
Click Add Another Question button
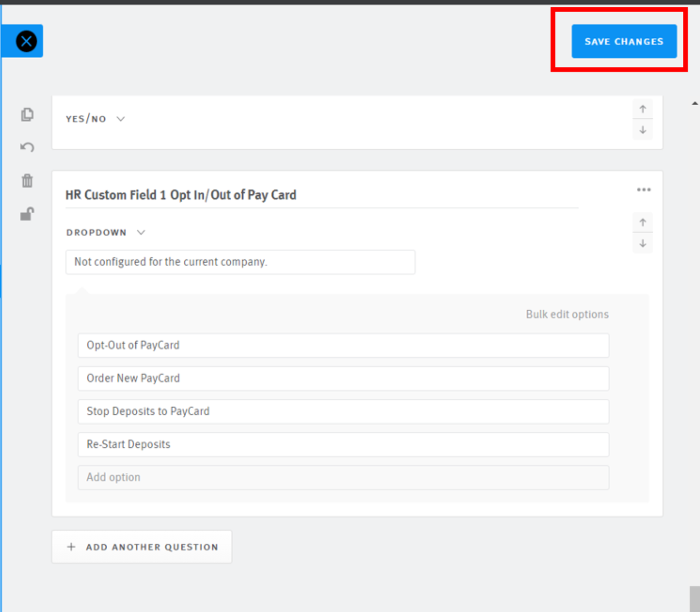tap(142, 547)
